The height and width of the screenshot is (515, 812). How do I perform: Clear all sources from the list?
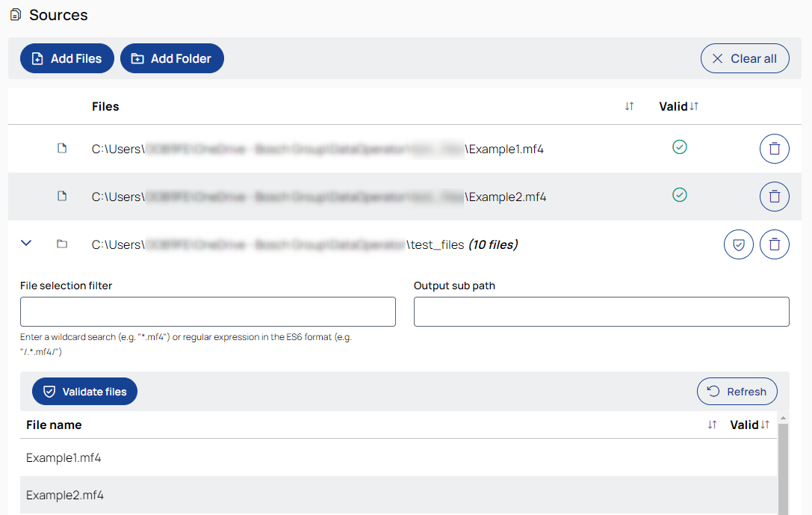(x=745, y=58)
